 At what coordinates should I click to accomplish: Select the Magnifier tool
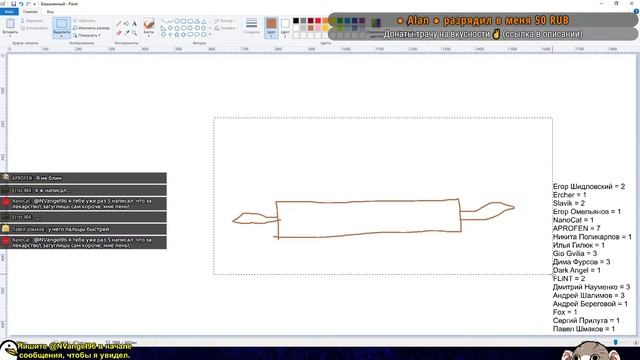point(134,33)
